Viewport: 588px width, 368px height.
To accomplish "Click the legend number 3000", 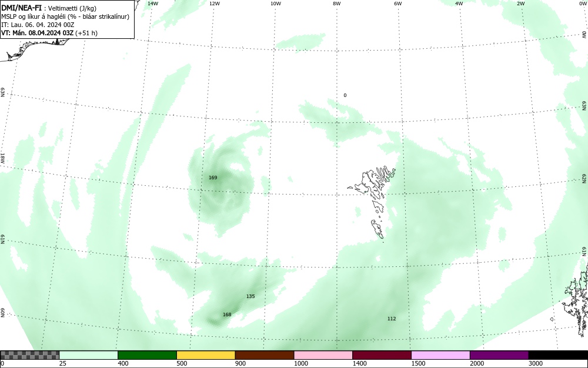I will (x=536, y=363).
